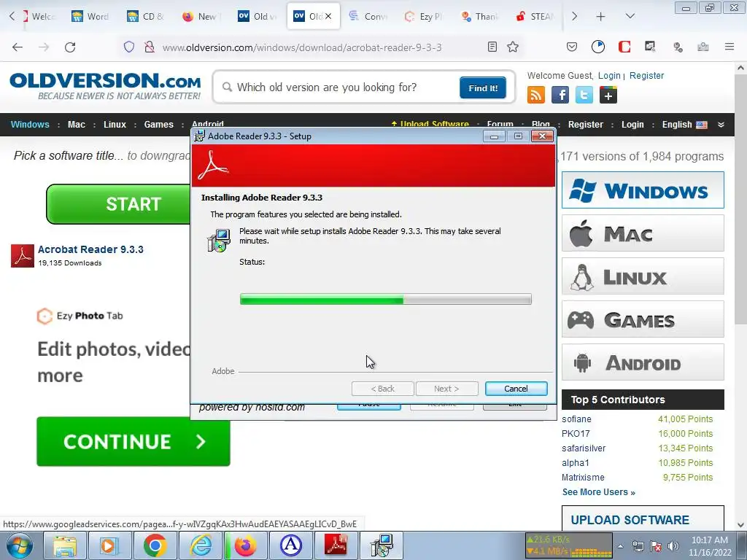Viewport: 747px width, 560px height.
Task: Click the page vertical scrollbar thumb
Action: (741, 200)
